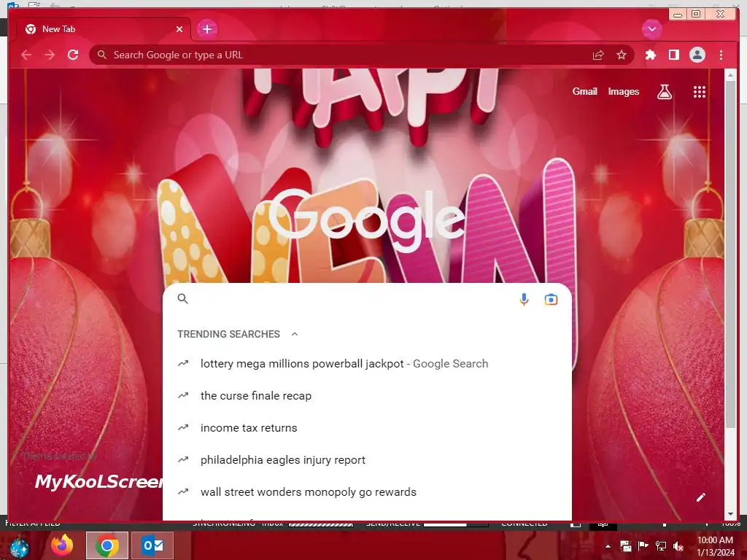Toggle the browser side panel
The width and height of the screenshot is (747, 560).
click(673, 55)
